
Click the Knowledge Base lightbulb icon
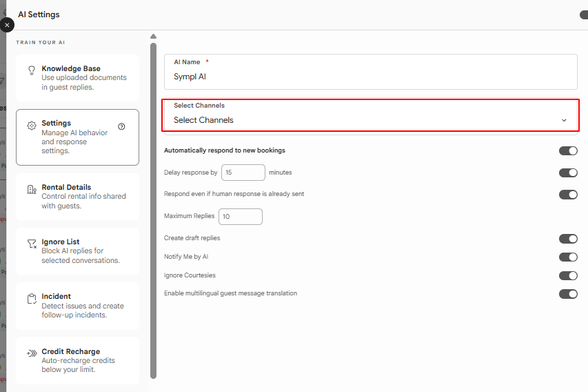point(32,70)
